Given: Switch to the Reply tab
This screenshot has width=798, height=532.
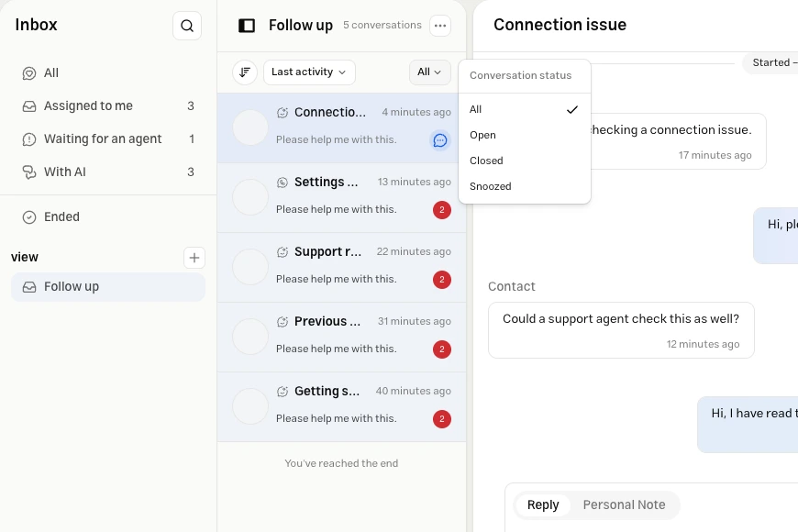Looking at the screenshot, I should (x=543, y=505).
